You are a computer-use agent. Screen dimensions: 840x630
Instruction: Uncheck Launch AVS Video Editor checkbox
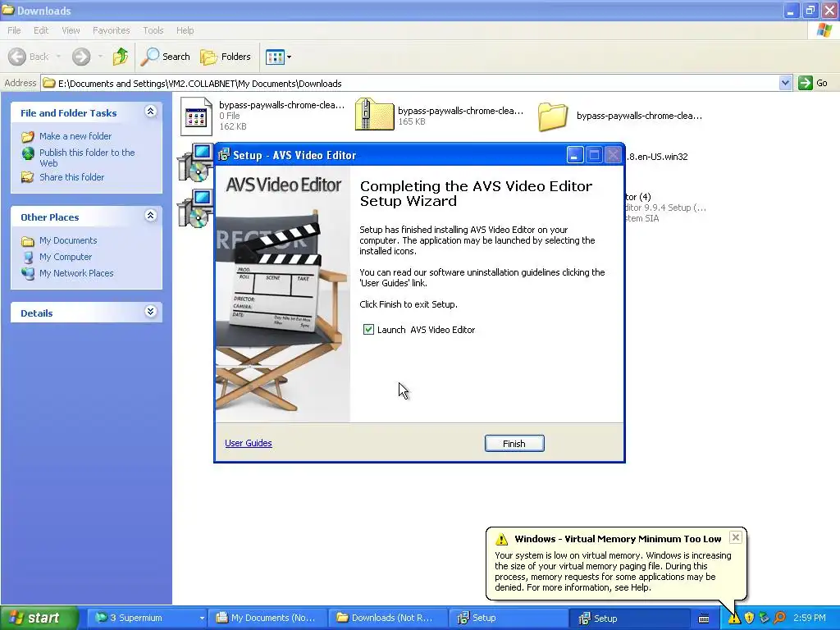[x=368, y=330]
